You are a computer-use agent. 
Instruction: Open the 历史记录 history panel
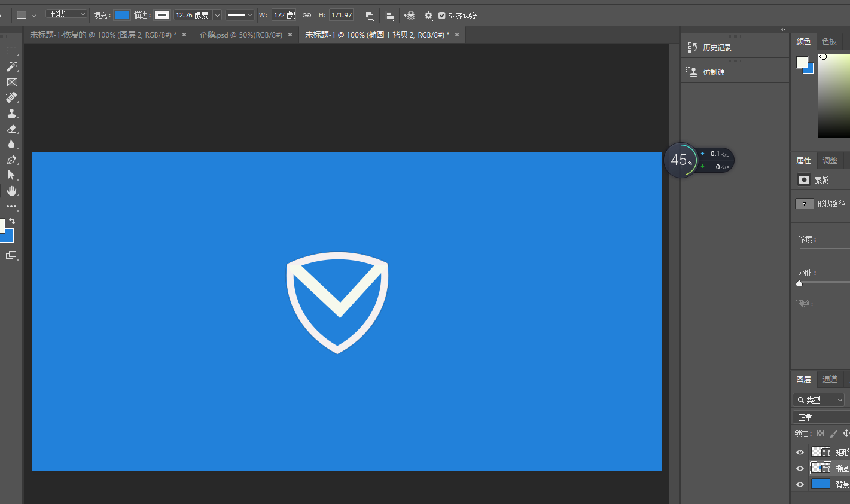pos(717,47)
